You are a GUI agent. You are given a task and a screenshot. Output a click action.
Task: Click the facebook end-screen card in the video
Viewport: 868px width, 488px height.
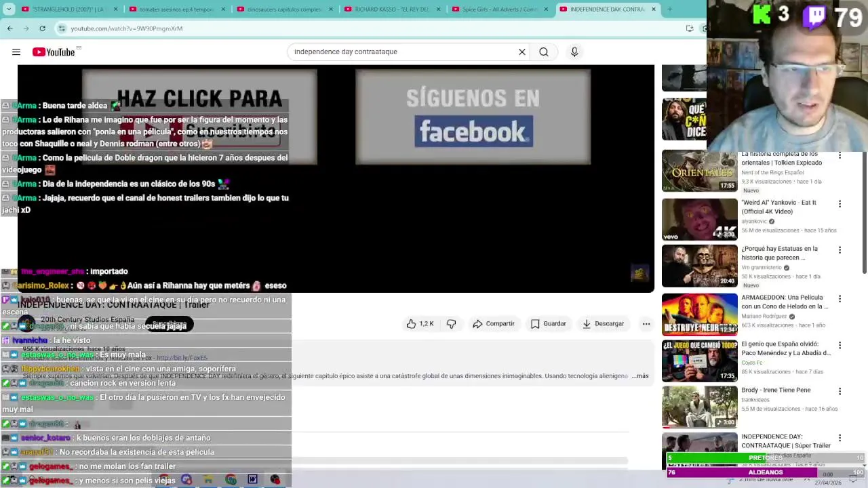click(x=473, y=117)
